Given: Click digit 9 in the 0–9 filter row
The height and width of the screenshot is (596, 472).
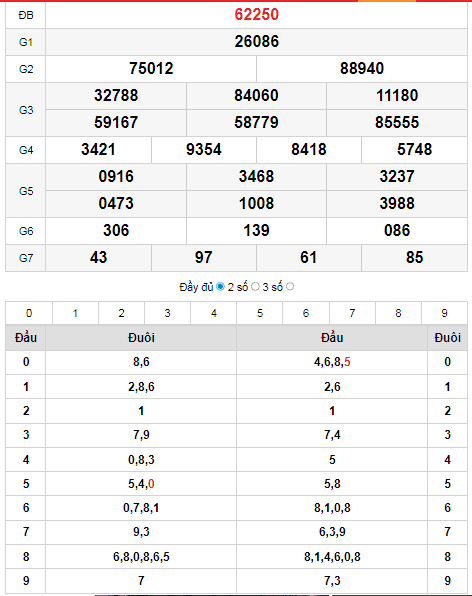Looking at the screenshot, I should coord(444,313).
